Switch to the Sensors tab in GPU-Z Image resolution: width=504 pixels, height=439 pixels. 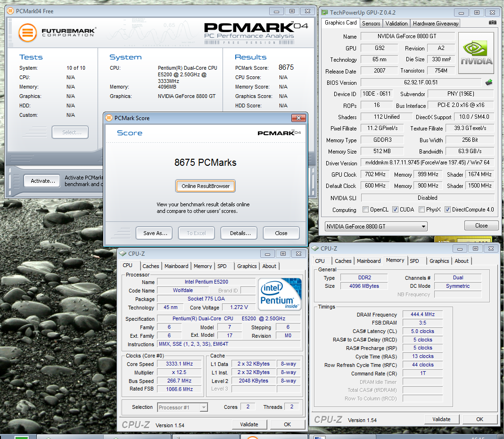point(371,24)
